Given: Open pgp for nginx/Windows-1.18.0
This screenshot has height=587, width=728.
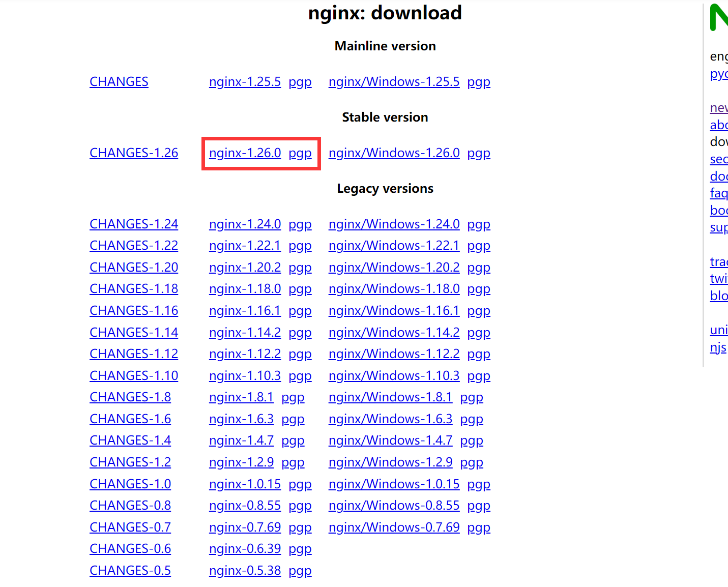Looking at the screenshot, I should 479,289.
